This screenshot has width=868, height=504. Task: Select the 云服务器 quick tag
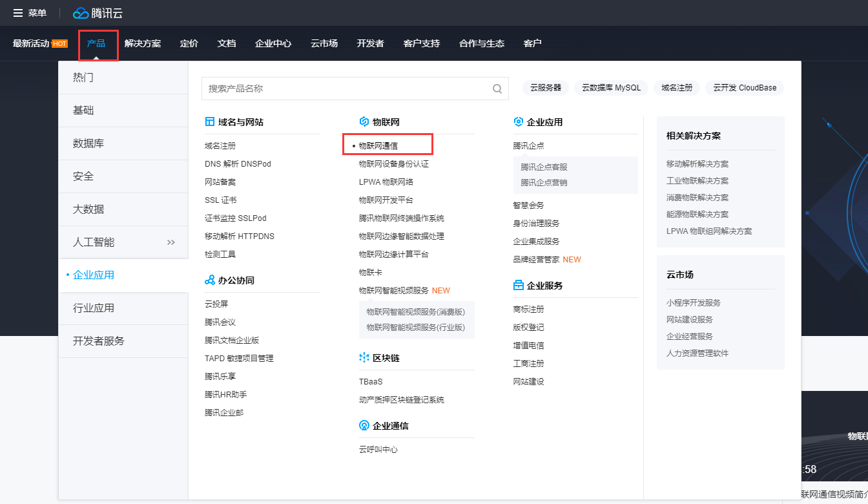(545, 87)
